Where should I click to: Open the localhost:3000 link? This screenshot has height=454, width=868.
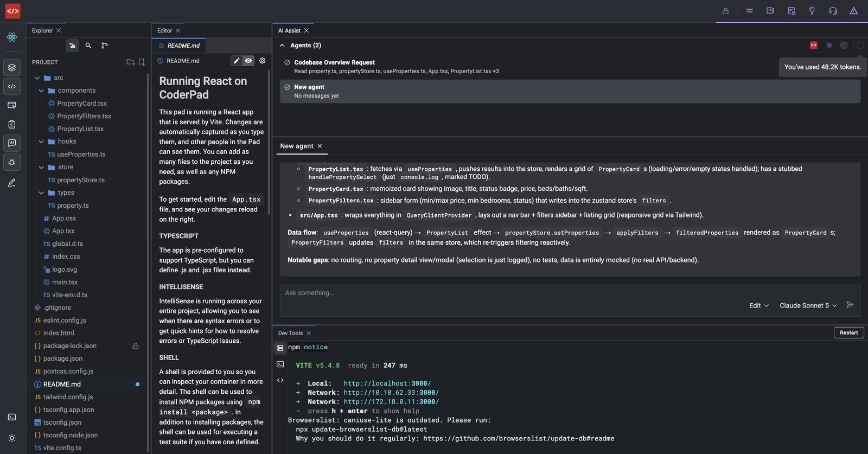pos(387,383)
